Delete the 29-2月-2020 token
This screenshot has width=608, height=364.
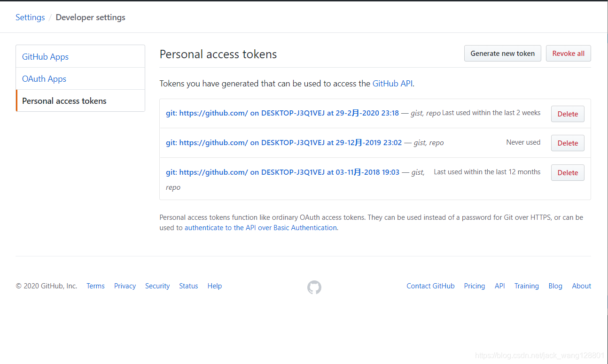(568, 114)
